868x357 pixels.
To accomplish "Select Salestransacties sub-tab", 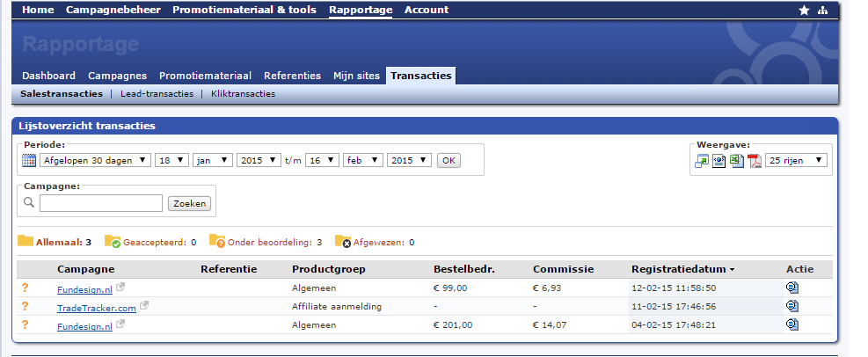I will click(x=62, y=94).
